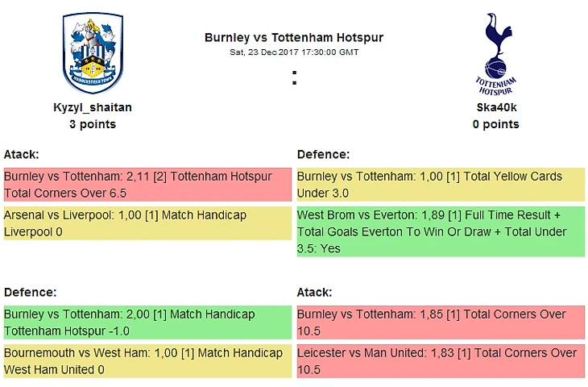
Task: Select Arsenal vs Liverpool Match Handicap bet
Action: pyautogui.click(x=147, y=223)
